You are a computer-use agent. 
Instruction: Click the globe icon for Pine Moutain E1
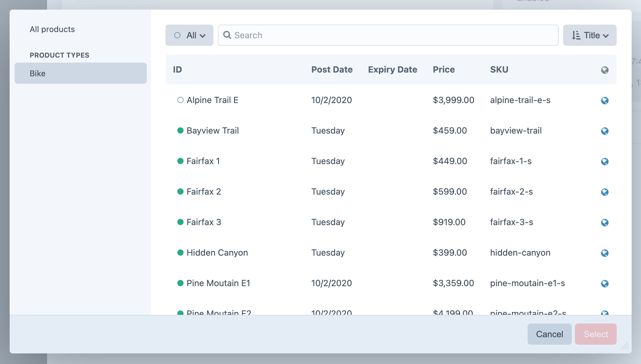click(605, 283)
